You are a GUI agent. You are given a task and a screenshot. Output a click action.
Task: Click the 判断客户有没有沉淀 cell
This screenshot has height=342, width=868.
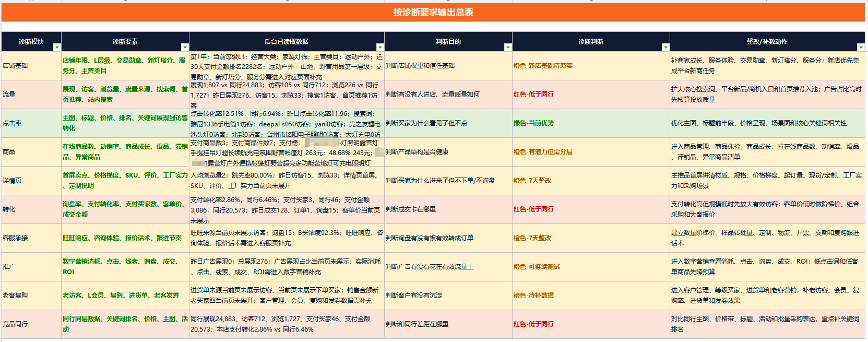point(448,296)
